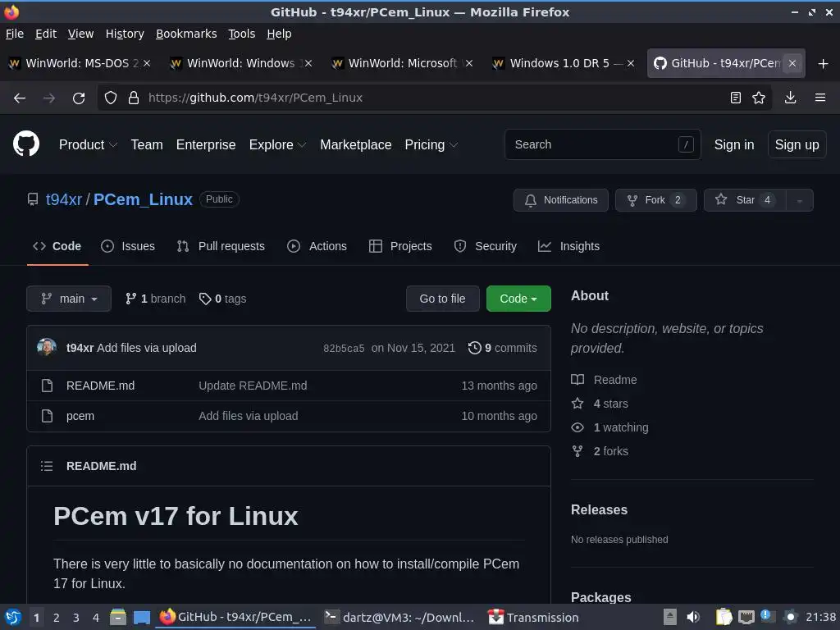The width and height of the screenshot is (840, 630).
Task: Open the Projects repository tab
Action: 400,246
